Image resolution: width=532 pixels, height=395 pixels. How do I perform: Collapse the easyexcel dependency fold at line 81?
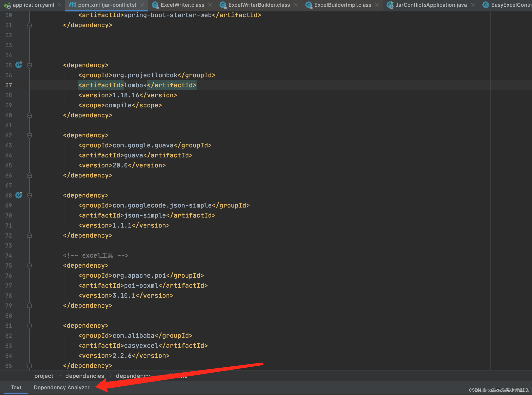tap(30, 326)
